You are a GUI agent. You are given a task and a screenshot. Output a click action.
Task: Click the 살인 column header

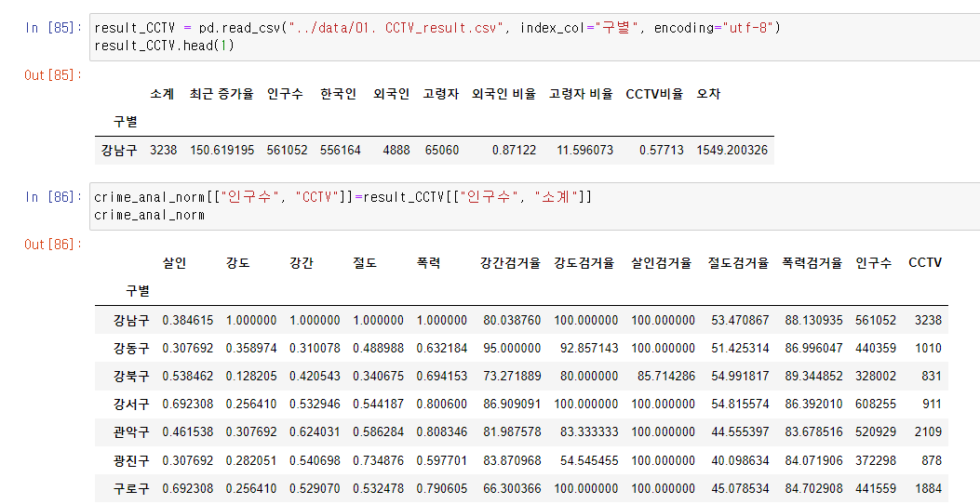pyautogui.click(x=174, y=263)
